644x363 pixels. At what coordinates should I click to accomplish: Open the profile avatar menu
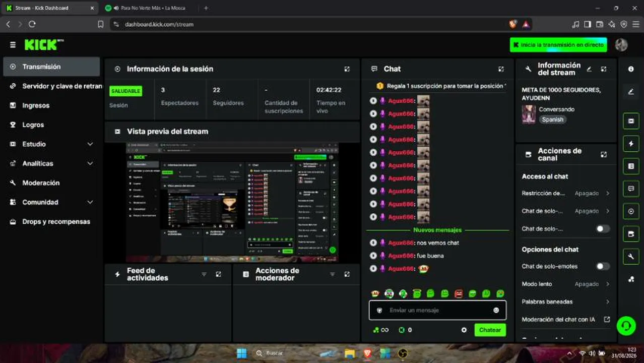[x=621, y=44]
